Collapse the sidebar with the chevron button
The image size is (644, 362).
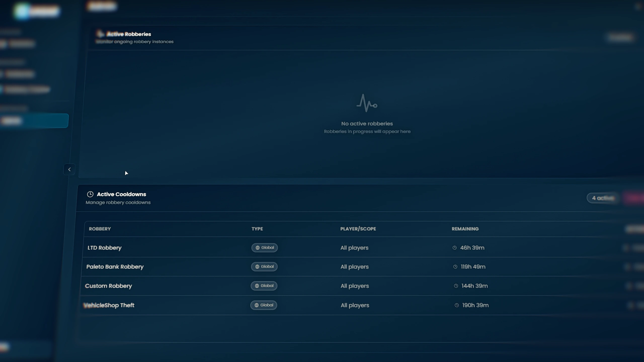pyautogui.click(x=69, y=169)
